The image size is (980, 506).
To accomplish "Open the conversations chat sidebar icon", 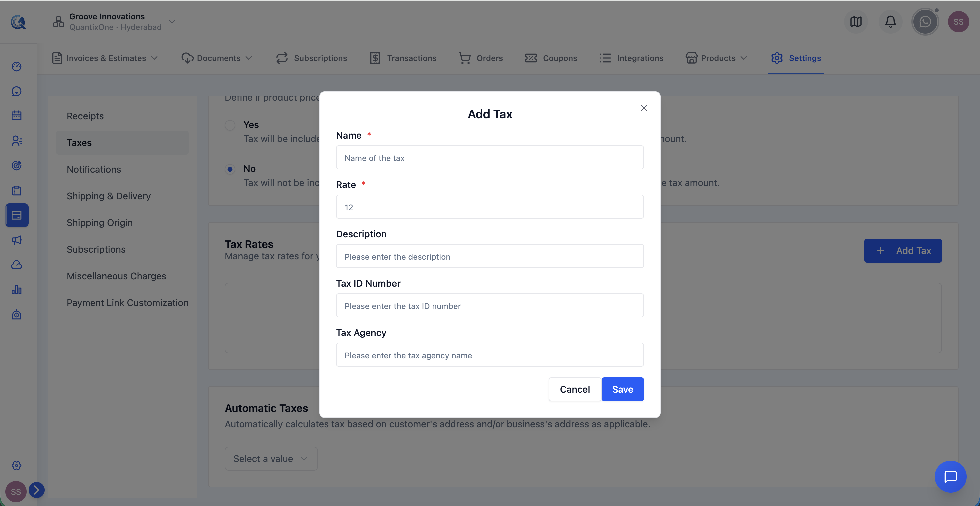I will pos(16,91).
